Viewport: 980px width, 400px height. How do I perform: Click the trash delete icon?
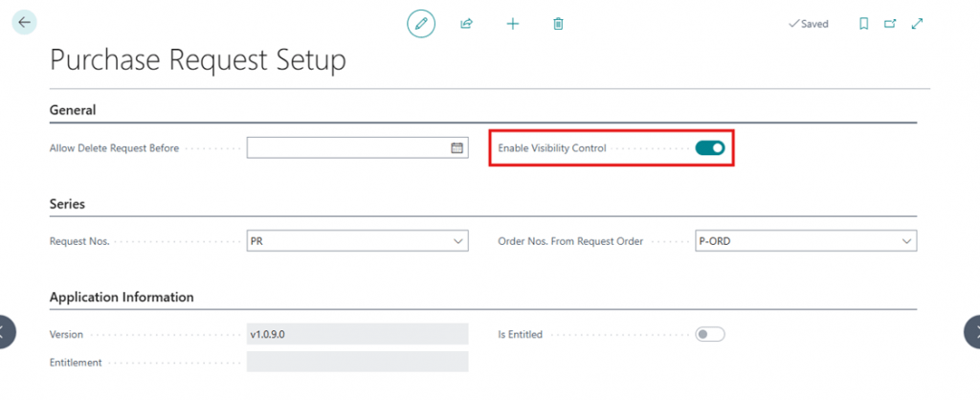click(558, 23)
